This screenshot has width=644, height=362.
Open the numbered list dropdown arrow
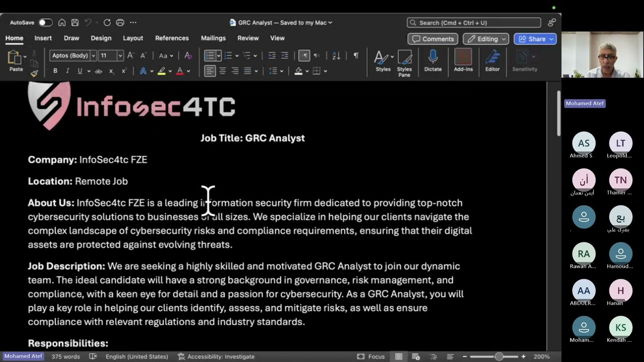point(236,55)
